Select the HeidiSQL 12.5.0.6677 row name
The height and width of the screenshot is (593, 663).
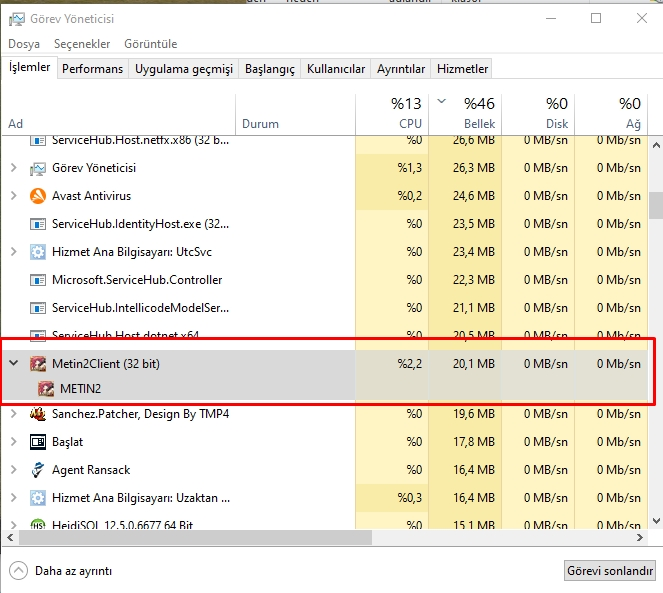coord(122,525)
